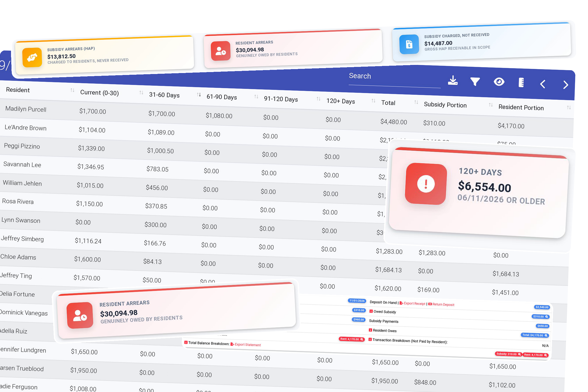This screenshot has height=392, width=588.
Task: Toggle the eye visibility icon in the toolbar
Action: point(499,82)
